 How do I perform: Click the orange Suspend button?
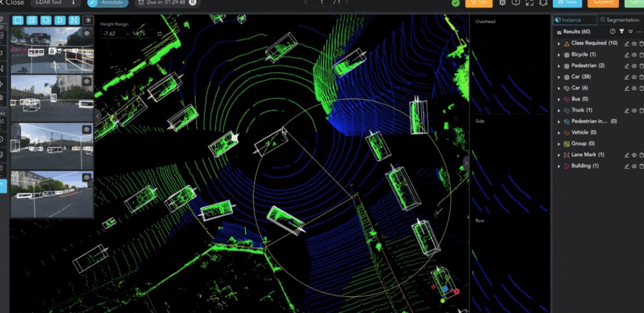603,2
